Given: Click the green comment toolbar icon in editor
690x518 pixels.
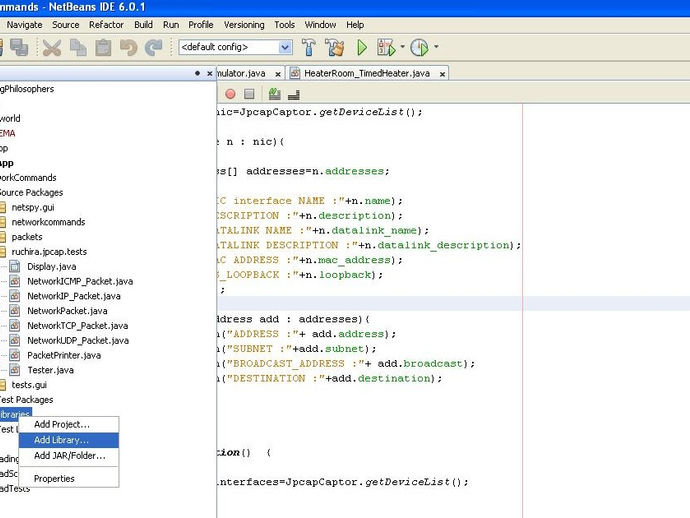Looking at the screenshot, I should (x=275, y=94).
